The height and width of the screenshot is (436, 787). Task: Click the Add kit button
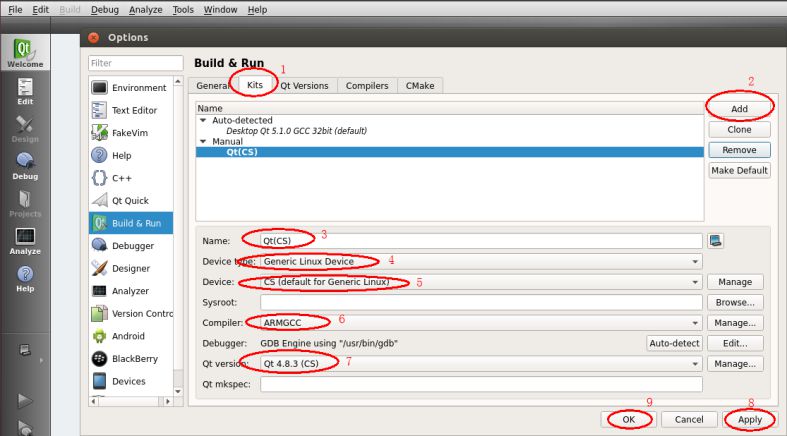[739, 109]
